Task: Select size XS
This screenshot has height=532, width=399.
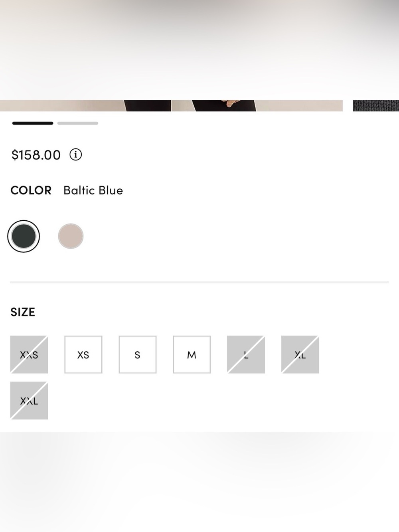Action: [83, 354]
